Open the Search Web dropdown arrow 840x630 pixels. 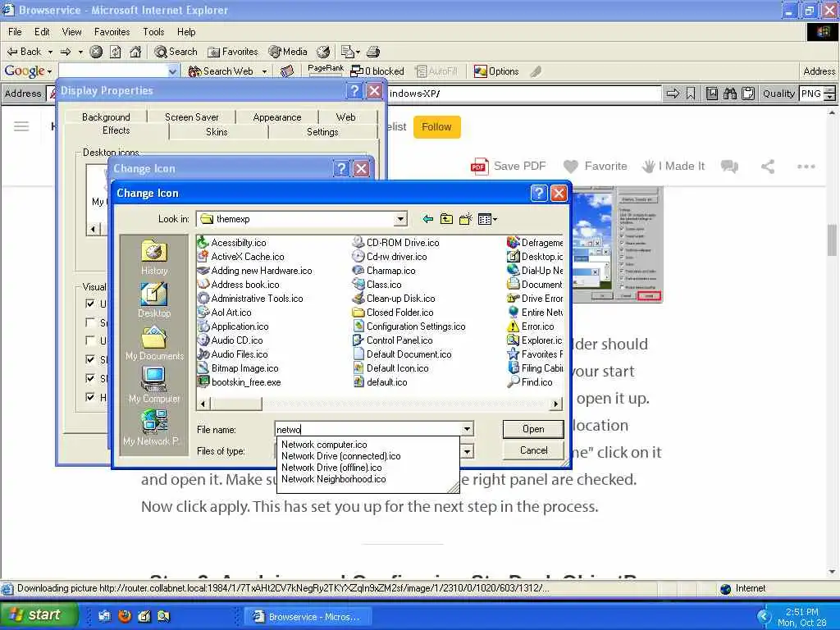(264, 71)
